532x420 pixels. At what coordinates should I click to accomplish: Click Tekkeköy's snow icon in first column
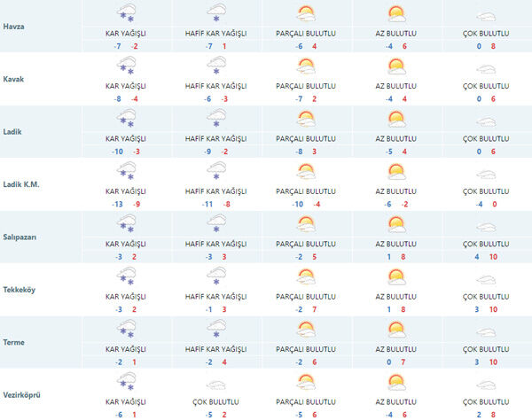pos(126,276)
